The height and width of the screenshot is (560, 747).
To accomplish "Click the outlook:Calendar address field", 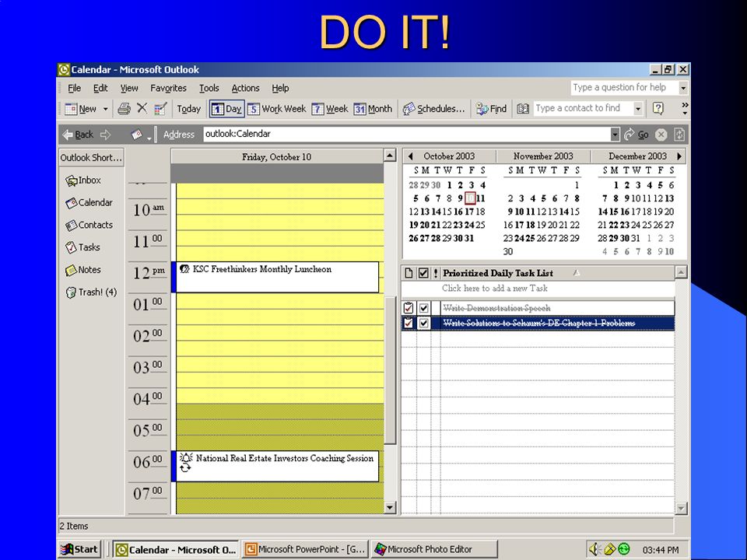I will [x=408, y=135].
